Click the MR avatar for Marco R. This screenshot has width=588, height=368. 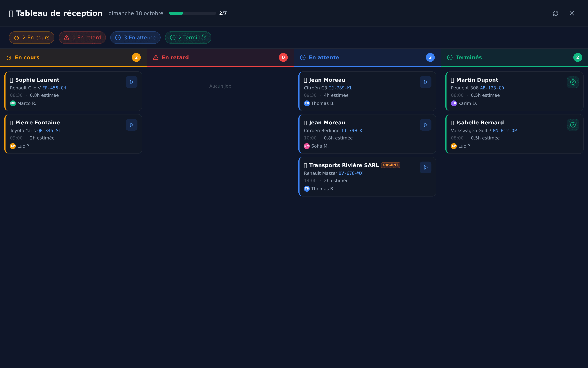13,103
